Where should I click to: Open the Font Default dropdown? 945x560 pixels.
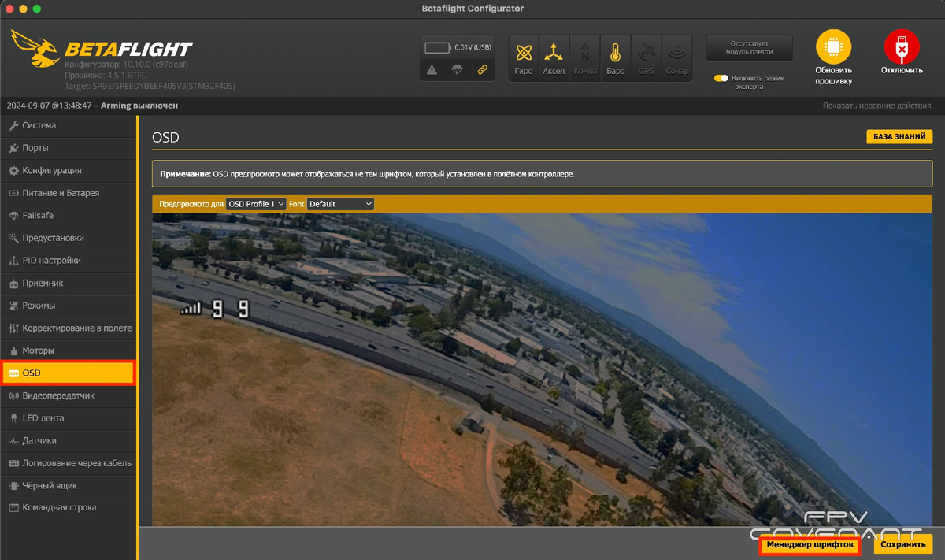[x=340, y=204]
